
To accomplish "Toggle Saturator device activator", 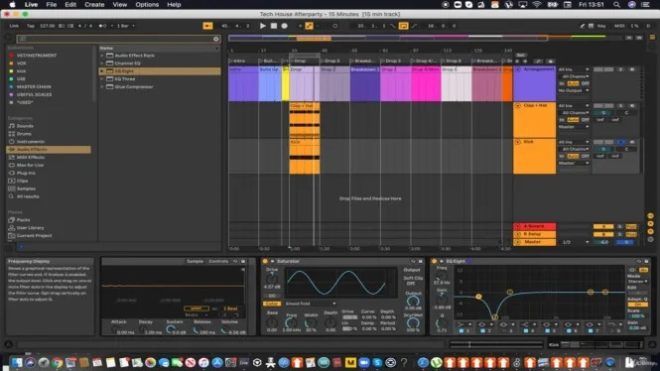I will [265, 262].
